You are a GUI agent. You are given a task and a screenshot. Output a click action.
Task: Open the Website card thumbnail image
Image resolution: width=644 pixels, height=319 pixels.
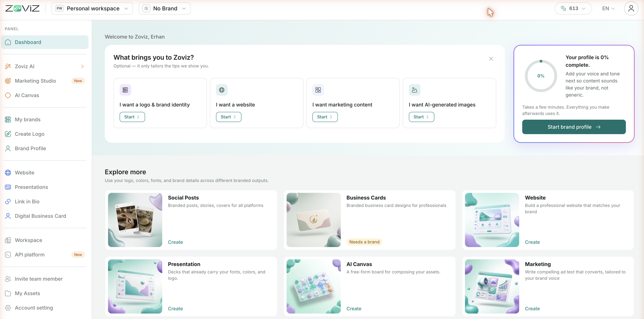click(492, 220)
